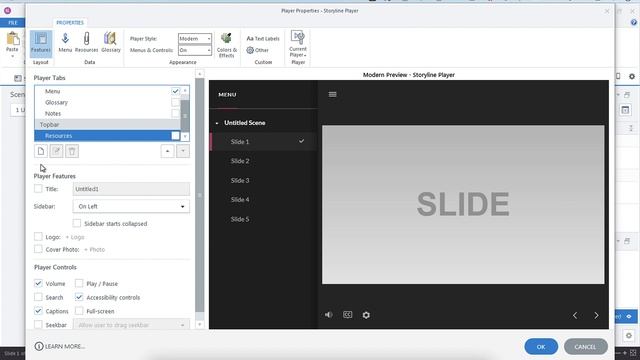Disable Accessibility controls checkbox

(x=79, y=297)
